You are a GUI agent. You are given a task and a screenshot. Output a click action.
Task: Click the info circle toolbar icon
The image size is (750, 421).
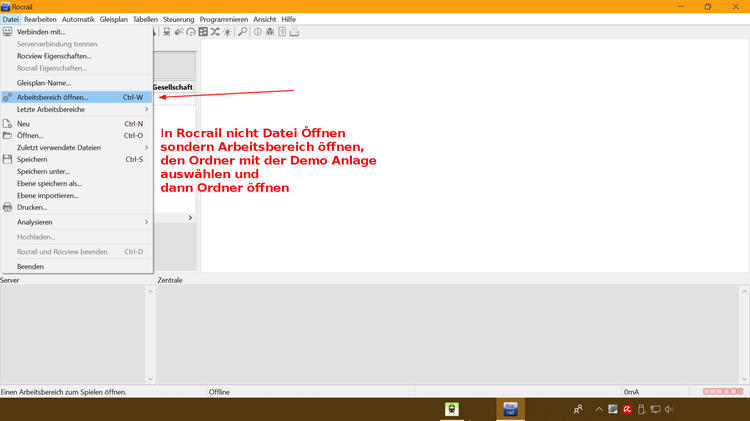(x=258, y=32)
